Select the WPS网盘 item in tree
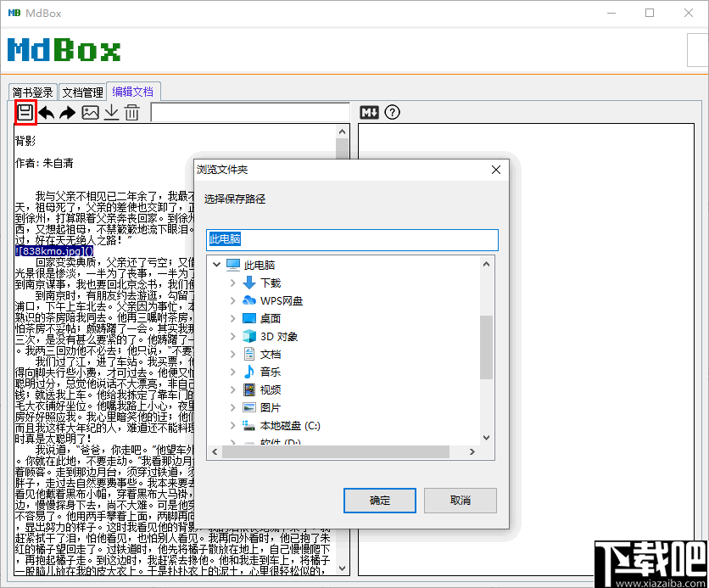 click(x=282, y=300)
